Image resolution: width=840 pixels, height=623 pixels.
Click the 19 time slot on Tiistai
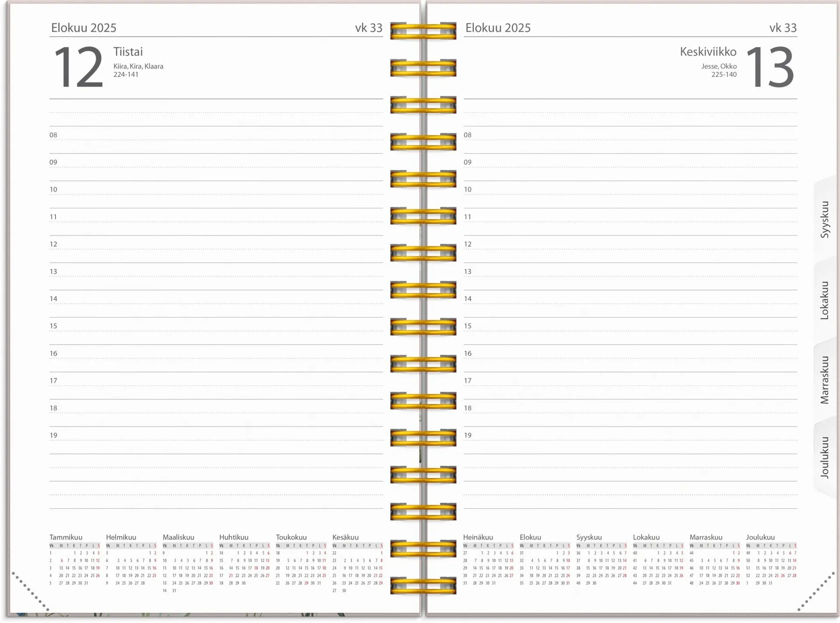[216, 440]
